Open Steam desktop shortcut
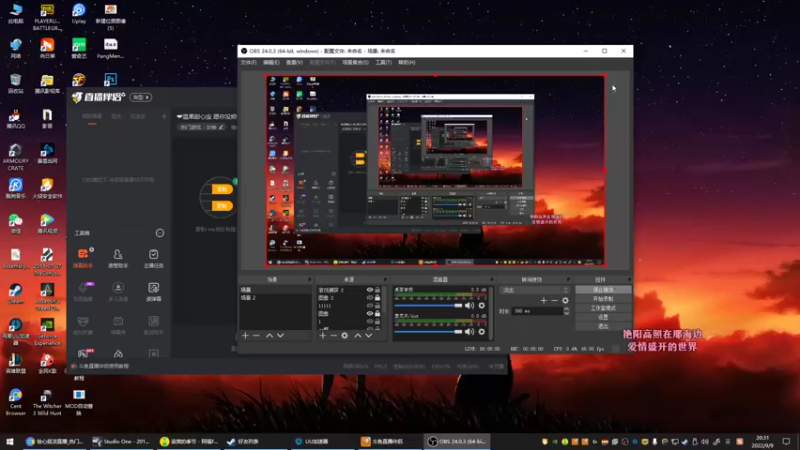Viewport: 800px width, 450px height. coord(15,294)
